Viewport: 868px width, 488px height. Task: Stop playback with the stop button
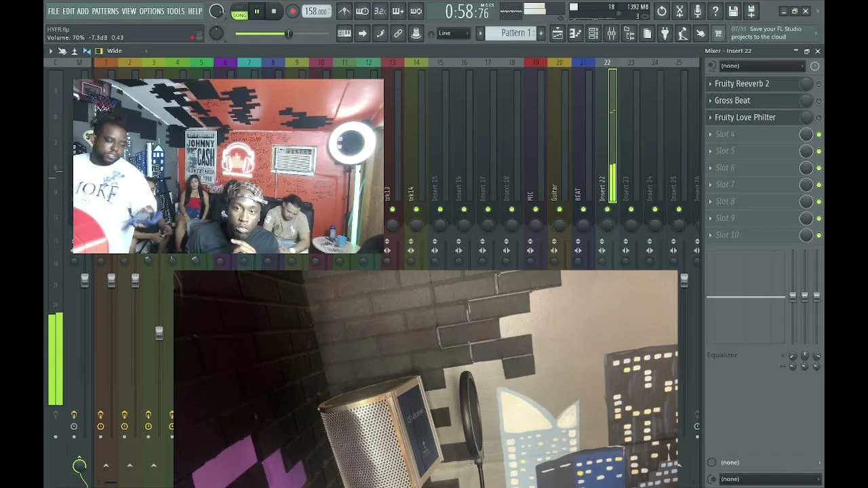click(x=274, y=11)
